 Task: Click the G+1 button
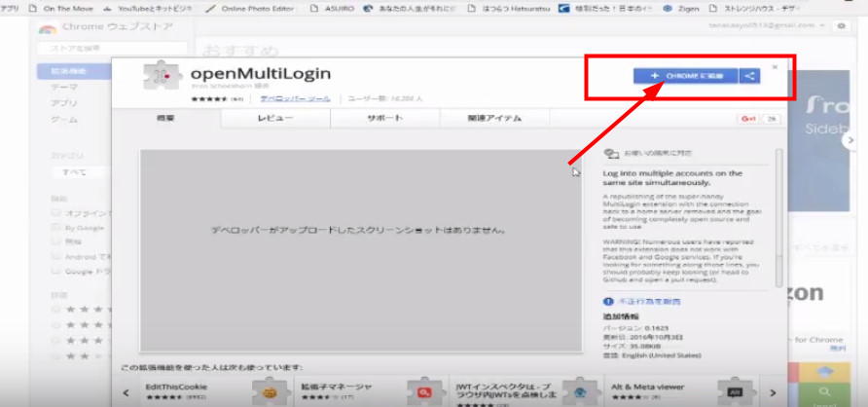click(749, 119)
